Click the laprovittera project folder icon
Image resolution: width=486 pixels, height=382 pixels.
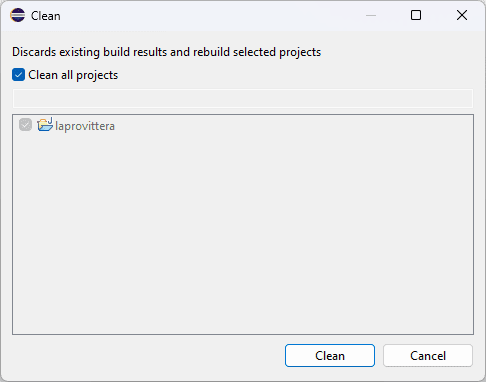[x=45, y=125]
